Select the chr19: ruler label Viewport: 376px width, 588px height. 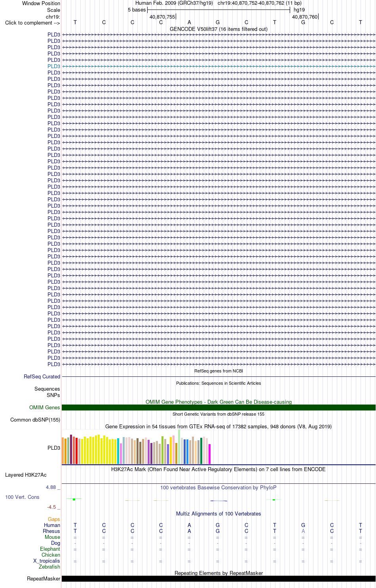pyautogui.click(x=53, y=17)
